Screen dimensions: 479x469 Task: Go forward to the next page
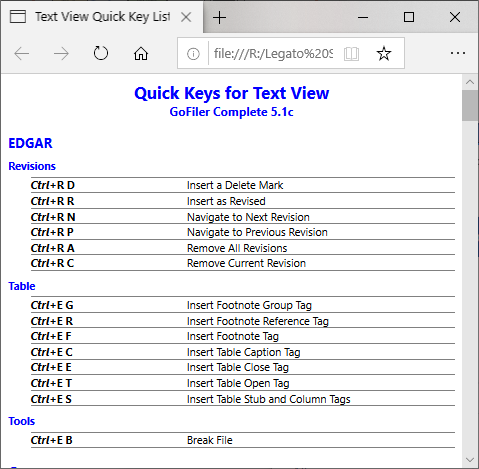(x=61, y=53)
